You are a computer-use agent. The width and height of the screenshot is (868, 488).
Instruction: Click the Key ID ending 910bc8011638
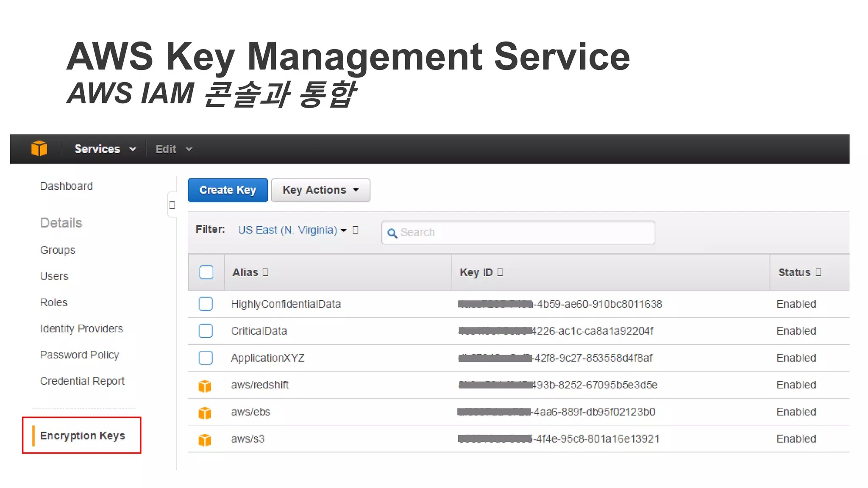tap(560, 304)
